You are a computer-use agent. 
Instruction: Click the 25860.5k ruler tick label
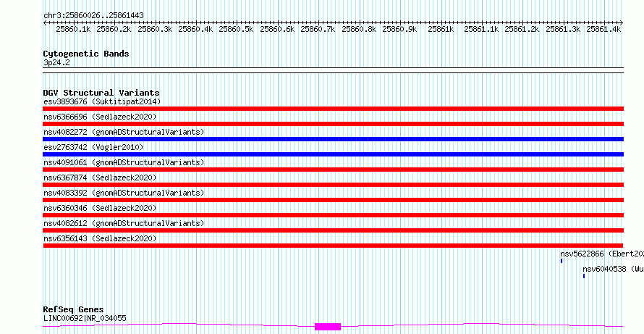[x=236, y=29]
